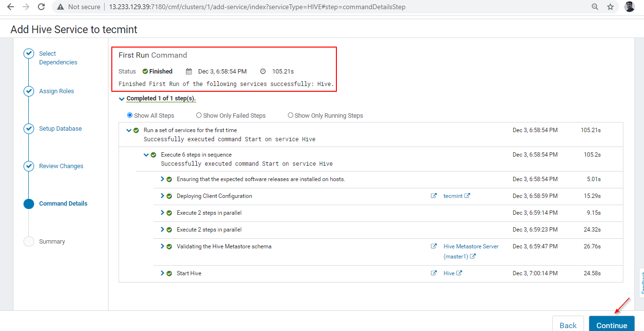Click the Continue button

click(x=611, y=325)
